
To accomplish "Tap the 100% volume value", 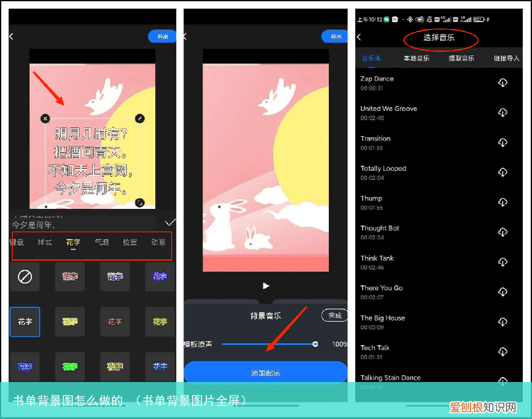I will 340,344.
